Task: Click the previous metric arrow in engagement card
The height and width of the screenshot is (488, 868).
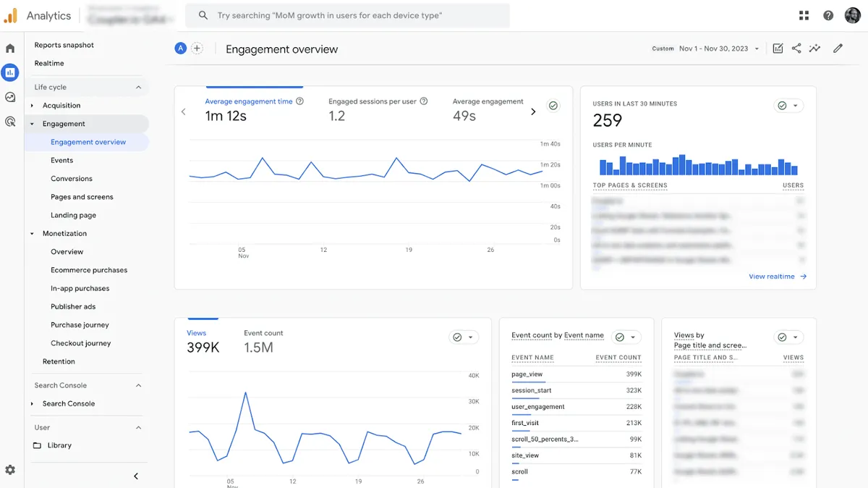Action: (184, 112)
